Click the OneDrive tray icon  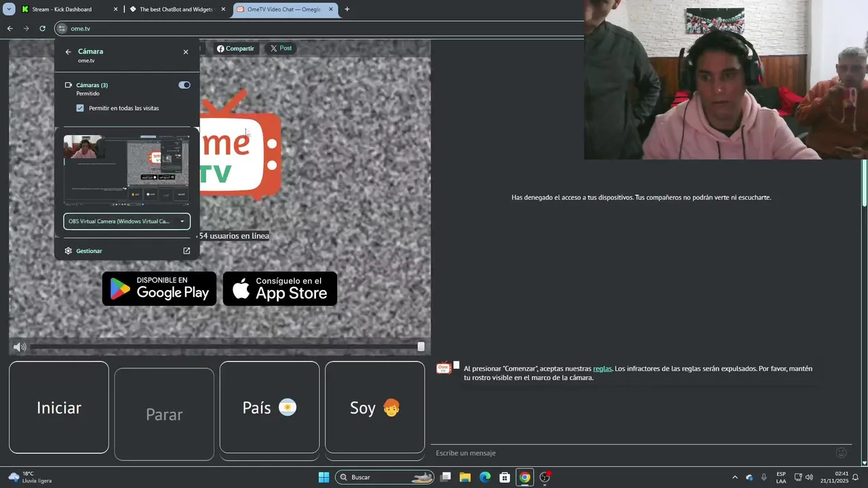tap(749, 477)
